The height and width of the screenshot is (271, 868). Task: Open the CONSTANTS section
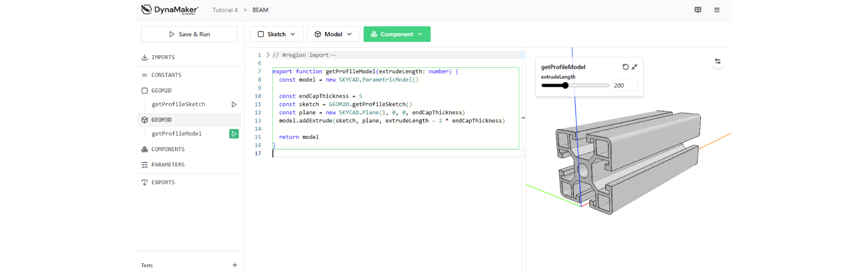click(x=166, y=75)
